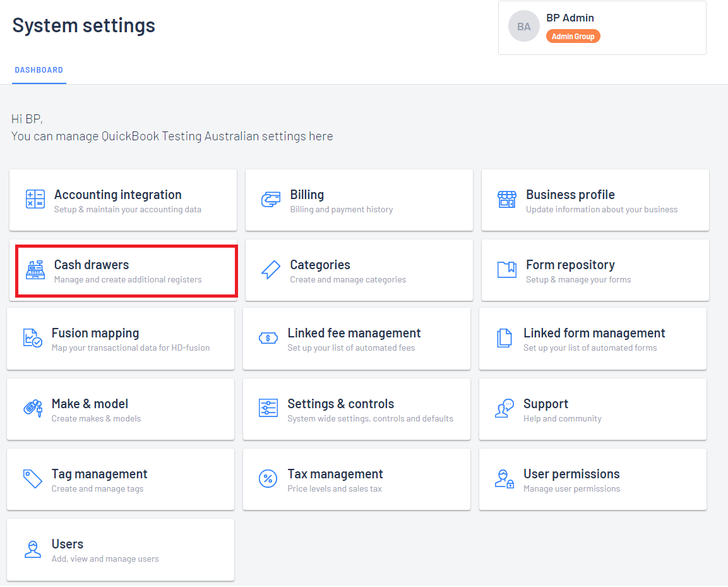Viewport: 728px width, 587px height.
Task: Click the BA avatar circle
Action: pos(523,27)
